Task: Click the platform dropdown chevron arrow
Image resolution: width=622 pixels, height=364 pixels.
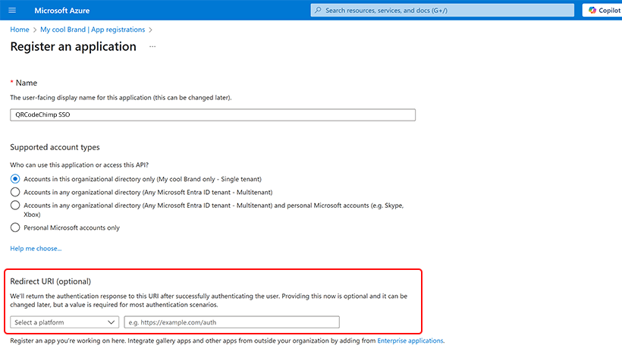Action: pyautogui.click(x=111, y=322)
